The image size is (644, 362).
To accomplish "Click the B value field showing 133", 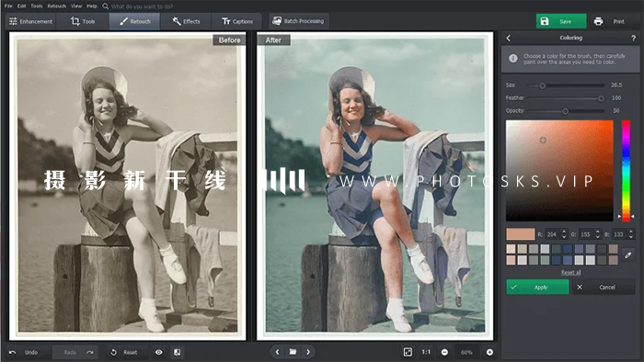I will coord(620,234).
